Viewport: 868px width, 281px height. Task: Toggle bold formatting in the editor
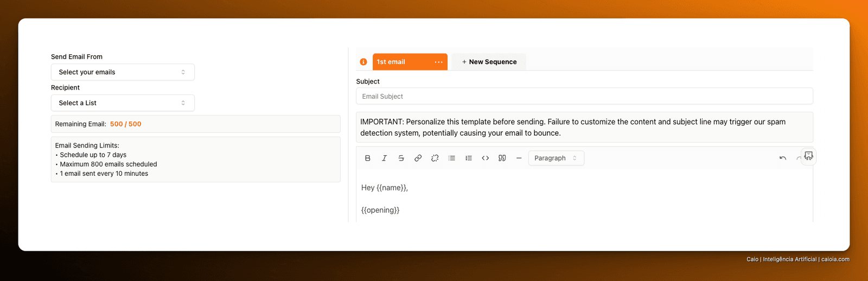[367, 158]
